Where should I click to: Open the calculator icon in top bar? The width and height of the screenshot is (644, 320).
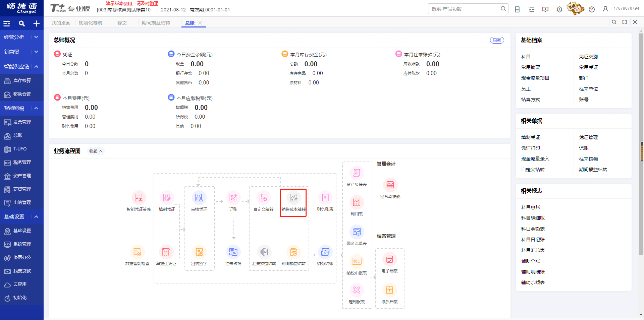[x=517, y=9]
